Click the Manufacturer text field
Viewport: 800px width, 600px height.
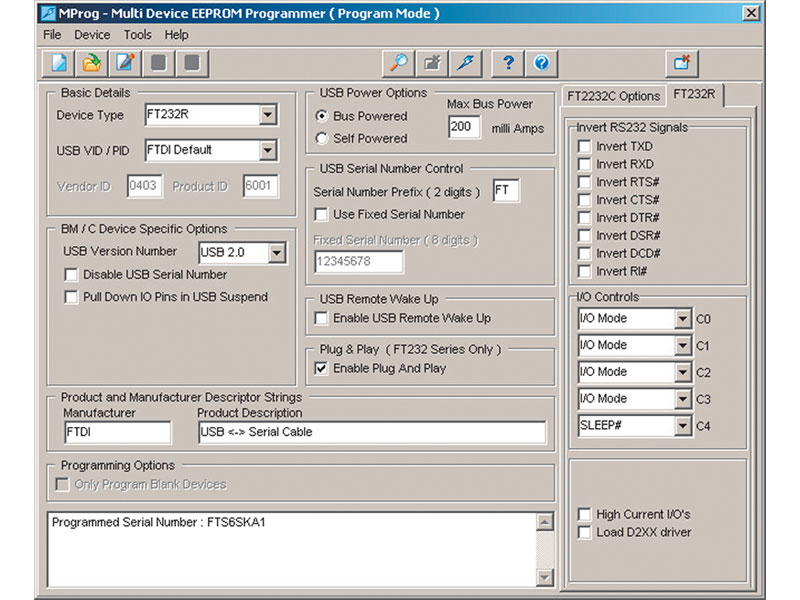coord(118,432)
